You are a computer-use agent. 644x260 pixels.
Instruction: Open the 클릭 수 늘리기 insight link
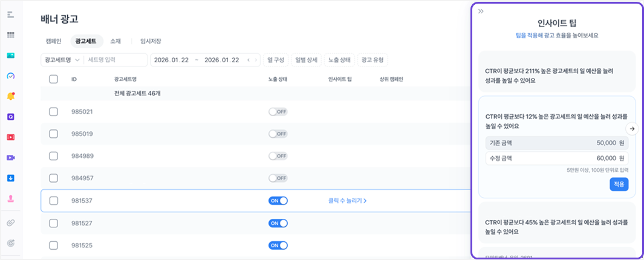click(x=348, y=201)
